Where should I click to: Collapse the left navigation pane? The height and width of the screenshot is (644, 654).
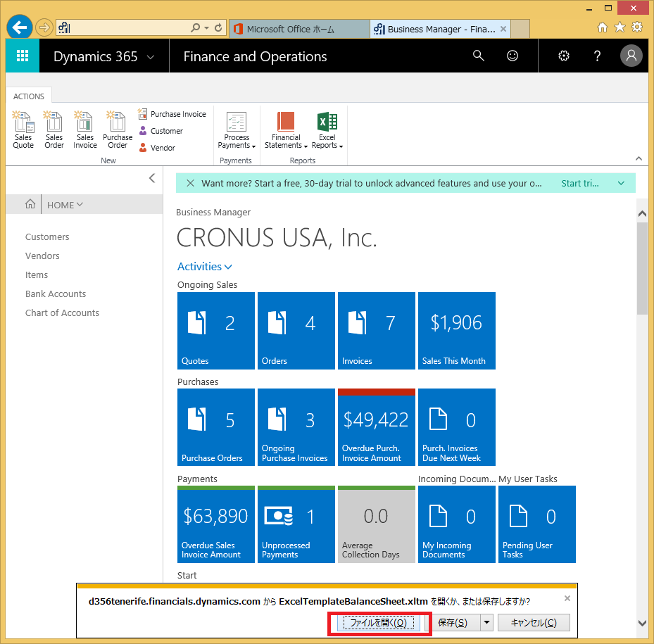click(152, 178)
